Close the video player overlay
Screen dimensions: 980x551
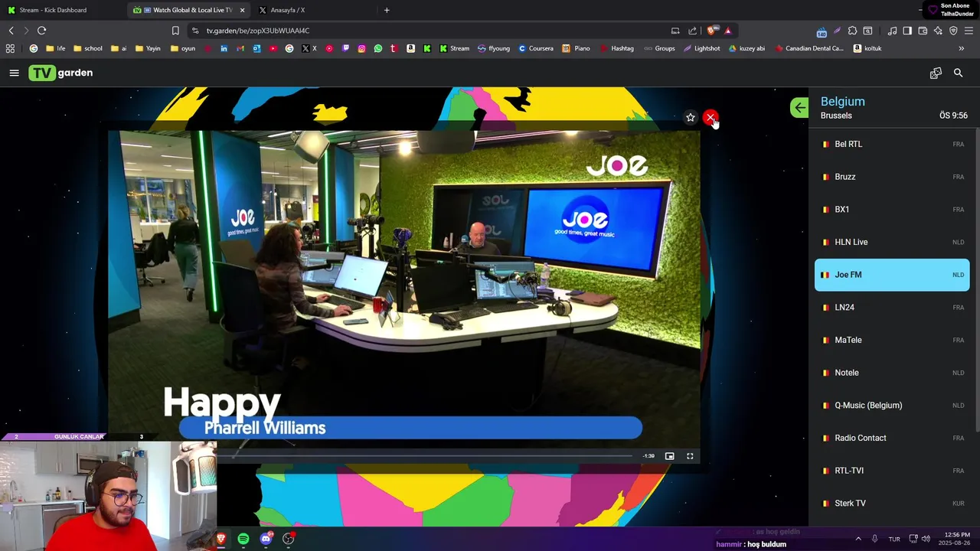pyautogui.click(x=710, y=117)
